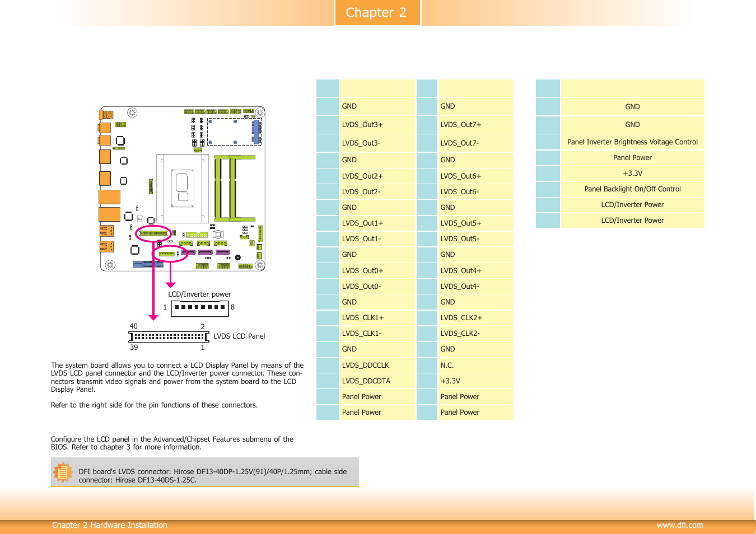This screenshot has width=756, height=534.
Task: Select the LVDS_Out3- table cell
Action: click(x=377, y=143)
